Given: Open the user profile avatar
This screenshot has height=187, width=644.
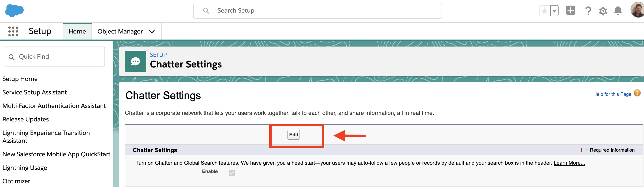Looking at the screenshot, I should point(637,10).
